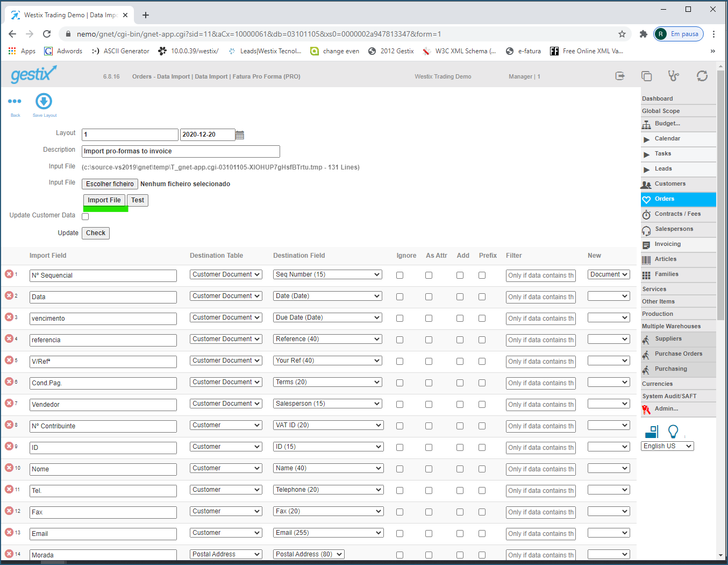Remove row 5 V/Ref mapping
The image size is (728, 565).
point(9,360)
